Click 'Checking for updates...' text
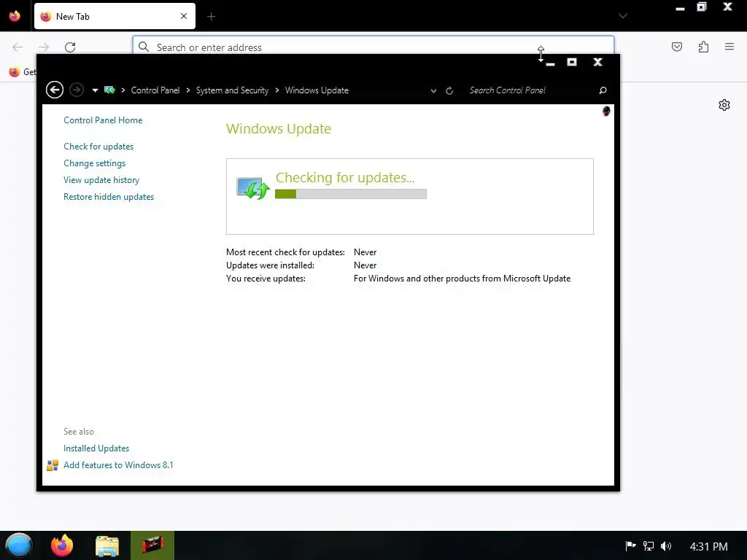Viewport: 747px width, 560px height. [345, 178]
